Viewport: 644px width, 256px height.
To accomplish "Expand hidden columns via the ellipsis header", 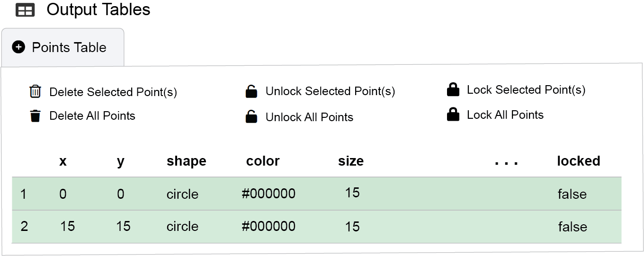I will (x=506, y=162).
